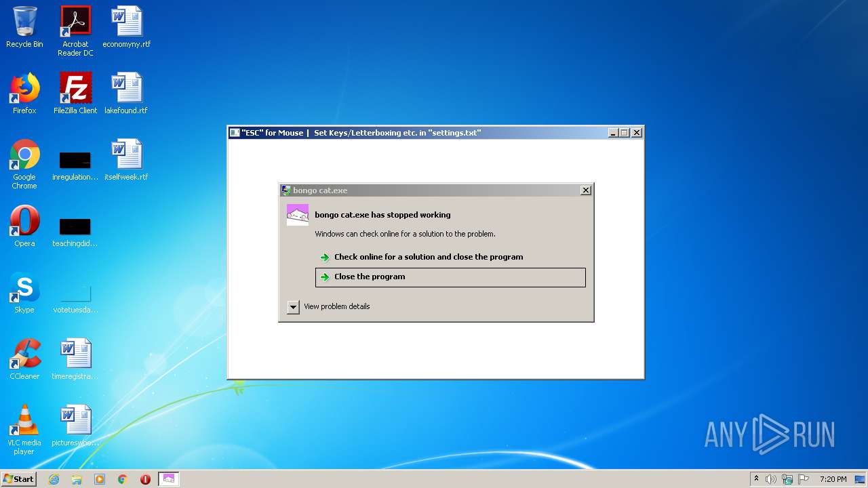Screen dimensions: 868x488
Task: Select the timeregistra document icon
Action: pos(75,360)
